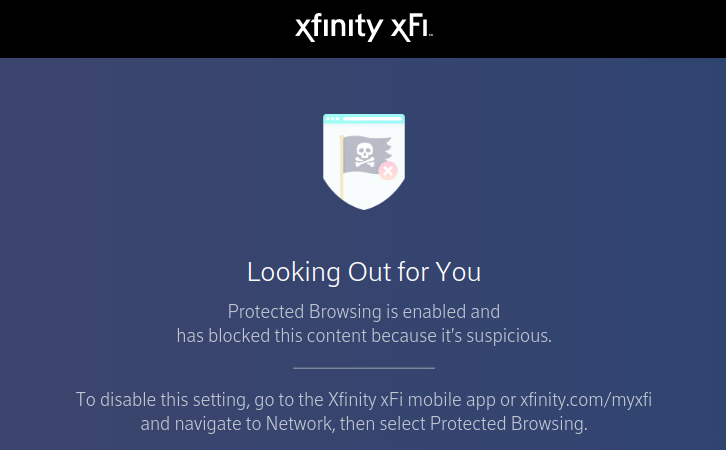Click the xfinity xFi logo in header
The width and height of the screenshot is (726, 450).
pos(363,28)
